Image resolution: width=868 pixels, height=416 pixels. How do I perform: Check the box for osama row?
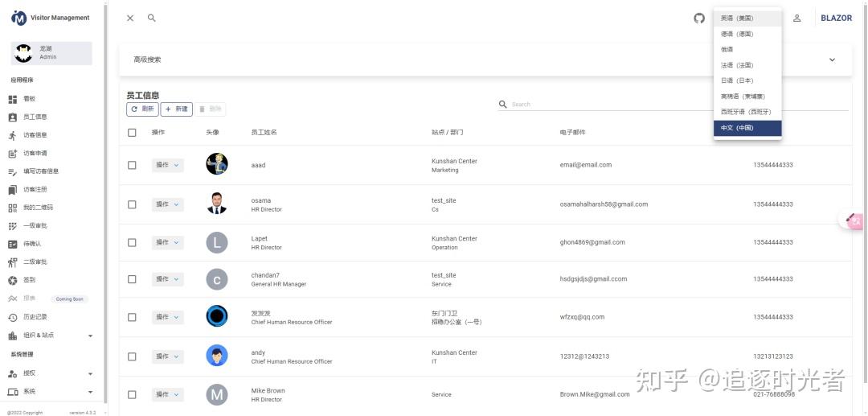132,204
